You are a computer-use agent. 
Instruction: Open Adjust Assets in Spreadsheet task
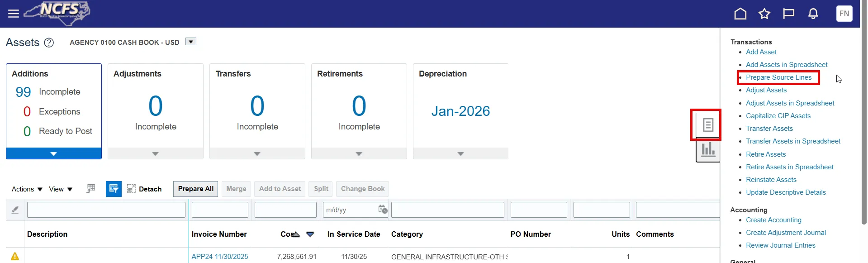(790, 103)
